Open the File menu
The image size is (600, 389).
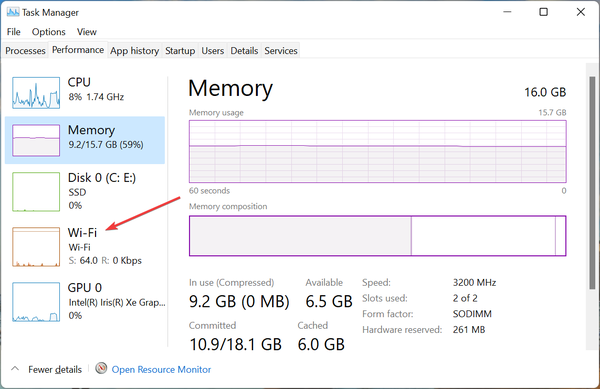(14, 32)
